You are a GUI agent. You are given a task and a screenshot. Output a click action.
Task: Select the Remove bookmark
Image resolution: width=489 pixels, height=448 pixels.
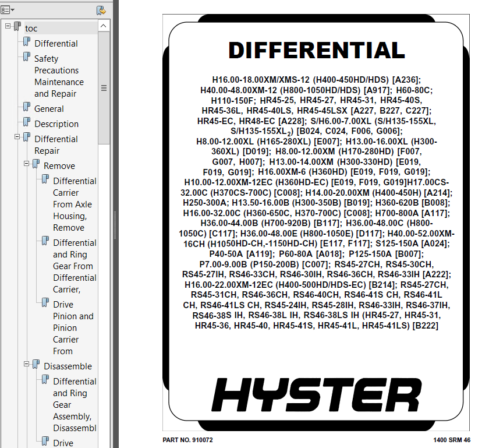(59, 166)
